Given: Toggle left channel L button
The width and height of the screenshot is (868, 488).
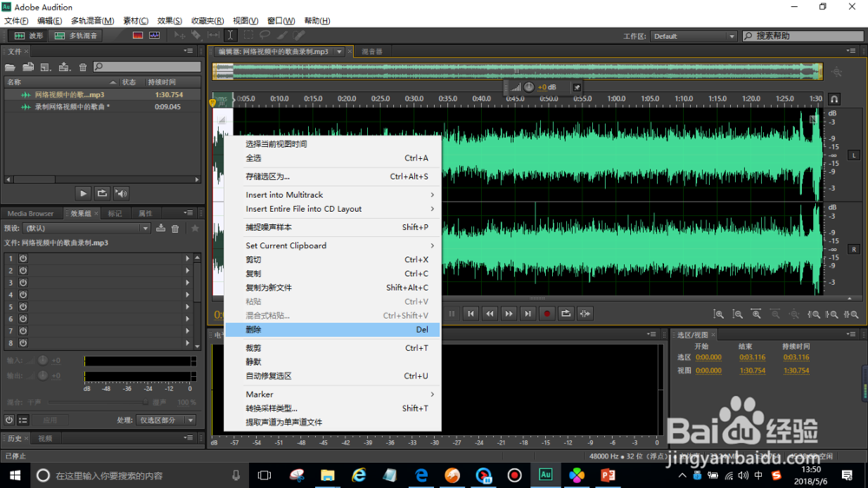Looking at the screenshot, I should pos(854,155).
